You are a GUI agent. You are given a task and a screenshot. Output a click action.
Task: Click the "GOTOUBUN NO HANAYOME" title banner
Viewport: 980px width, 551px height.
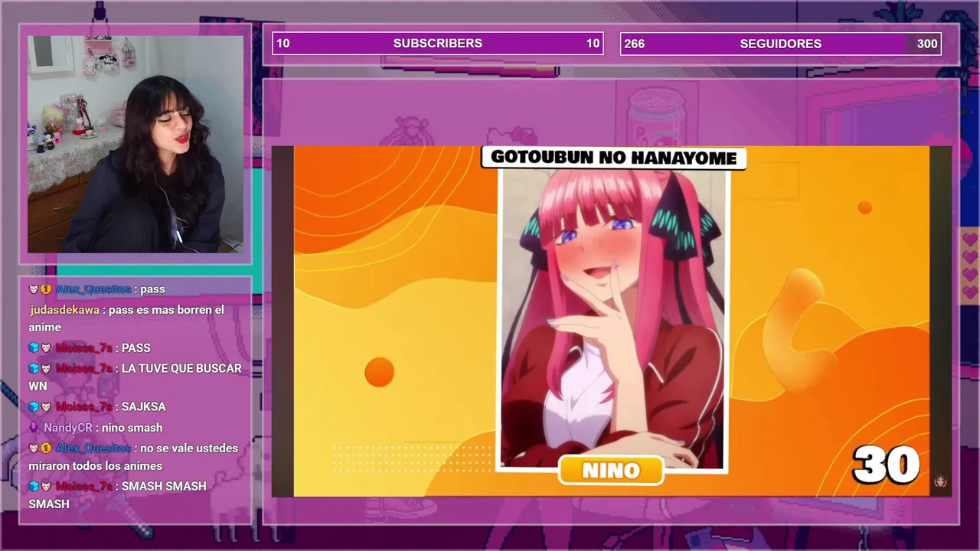613,158
